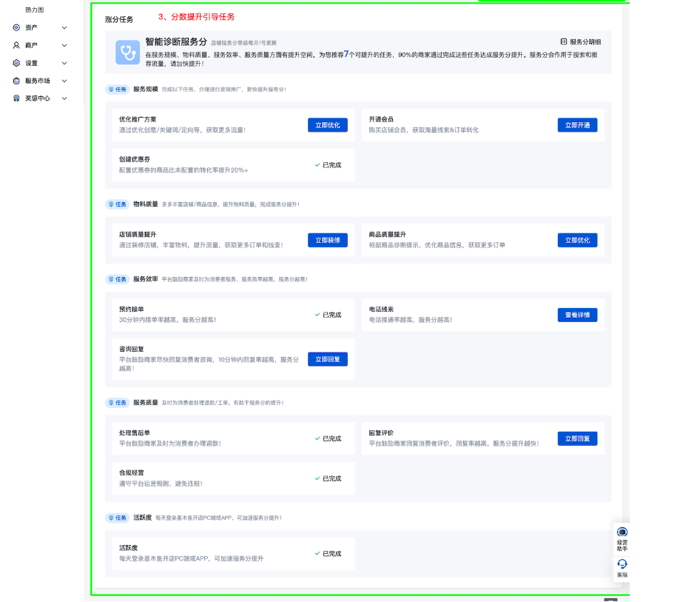Expand the 商户 menu chevron
The height and width of the screenshot is (602, 700).
64,45
